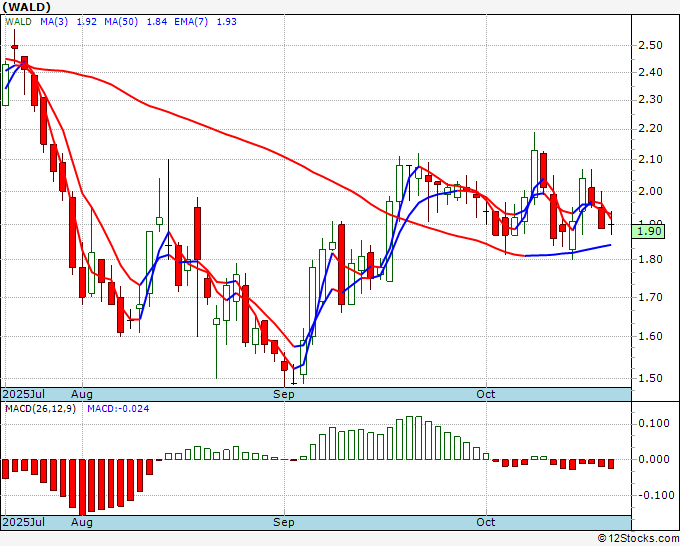This screenshot has height=546, width=680.
Task: Click Oct on price chart date axis
Action: (486, 394)
